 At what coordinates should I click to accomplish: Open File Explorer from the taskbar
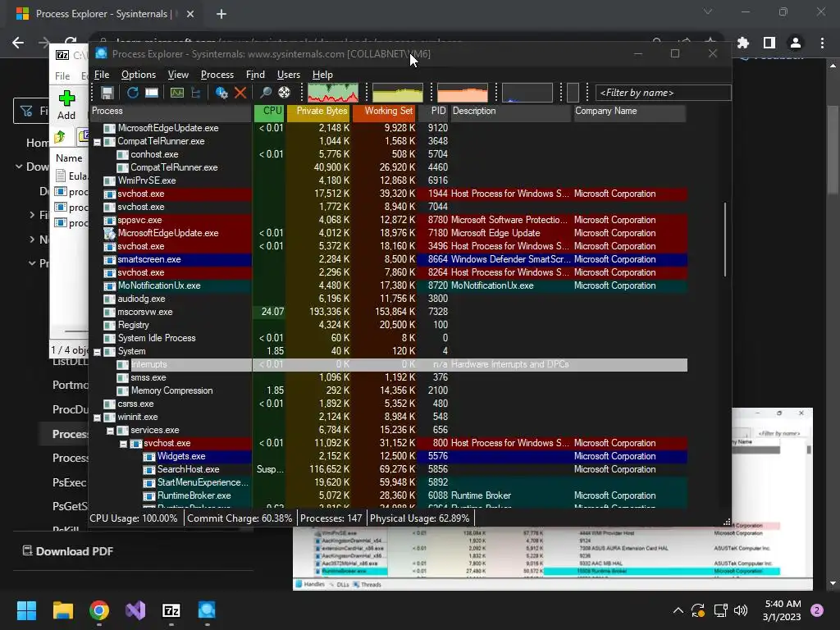62,610
